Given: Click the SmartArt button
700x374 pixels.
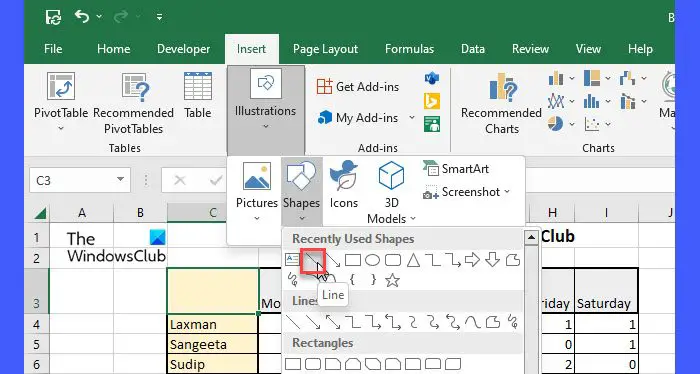Looking at the screenshot, I should 456,169.
